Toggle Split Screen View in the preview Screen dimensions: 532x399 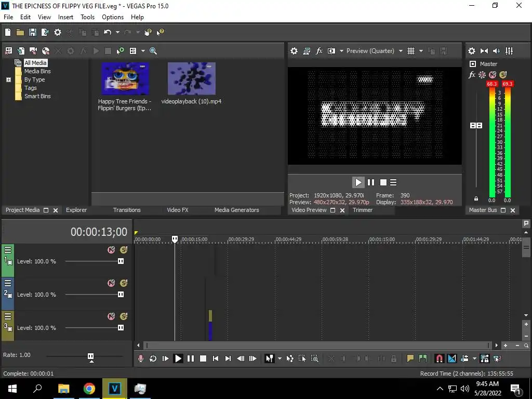pos(331,51)
